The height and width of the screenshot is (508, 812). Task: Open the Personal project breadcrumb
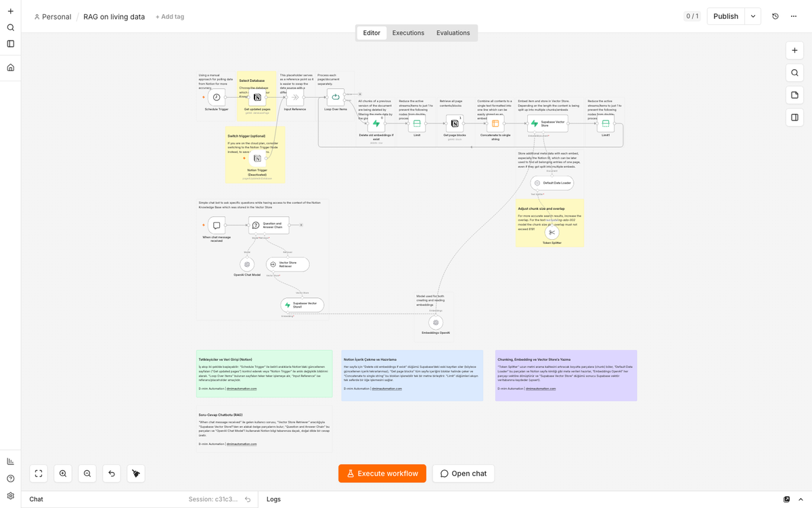tap(53, 17)
